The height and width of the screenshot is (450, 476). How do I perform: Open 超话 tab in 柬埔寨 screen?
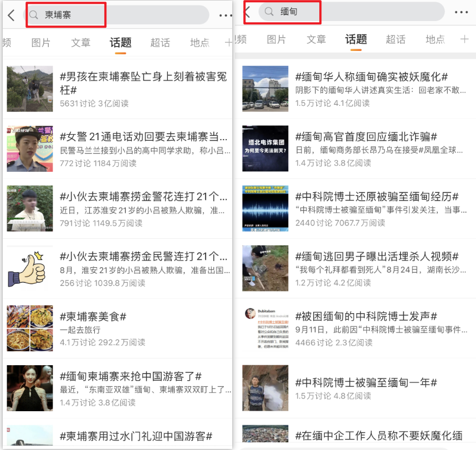click(x=160, y=43)
